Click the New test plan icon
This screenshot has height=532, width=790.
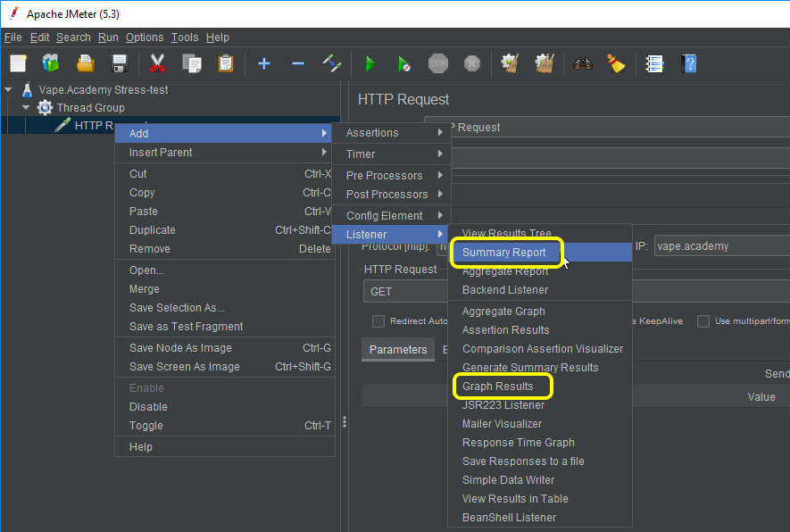coord(19,63)
